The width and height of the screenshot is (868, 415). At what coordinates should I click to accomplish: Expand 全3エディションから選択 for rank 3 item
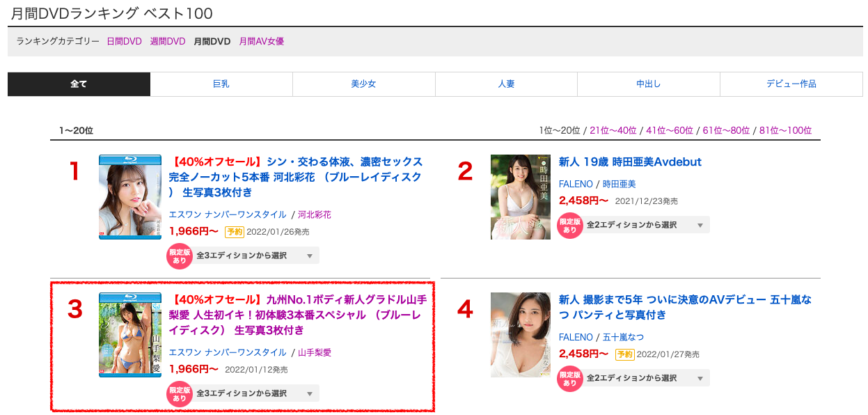255,393
